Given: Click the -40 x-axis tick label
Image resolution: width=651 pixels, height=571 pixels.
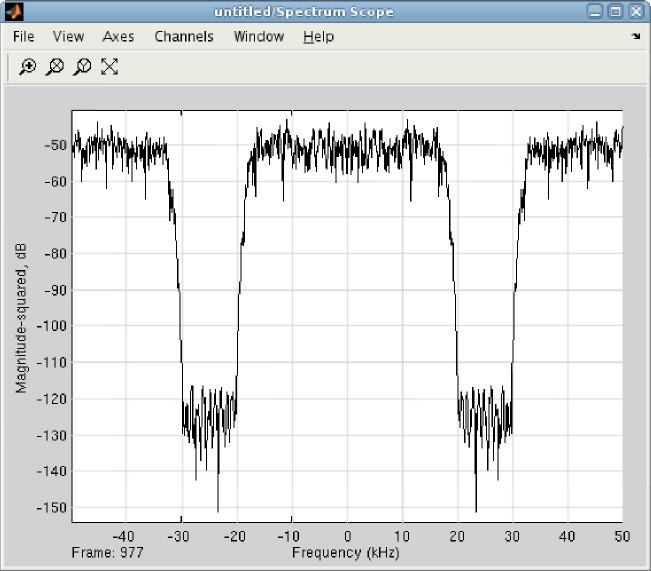Looking at the screenshot, I should (123, 536).
